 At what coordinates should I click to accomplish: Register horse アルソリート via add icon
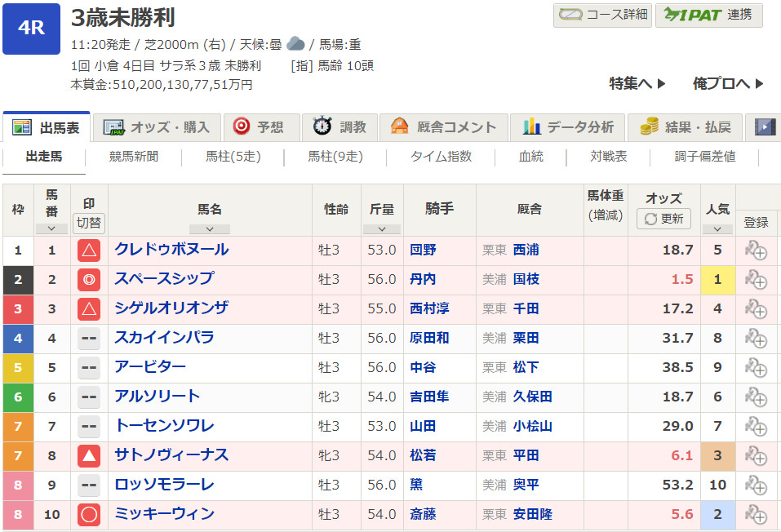[x=756, y=397]
